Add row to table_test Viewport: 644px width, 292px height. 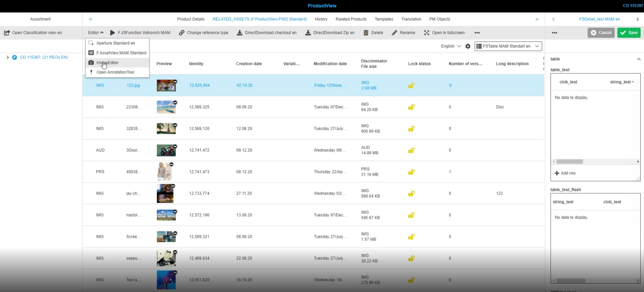pyautogui.click(x=565, y=173)
